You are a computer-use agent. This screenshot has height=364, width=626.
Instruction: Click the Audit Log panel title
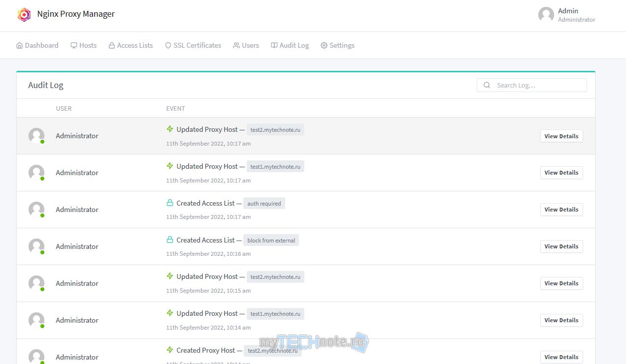(46, 85)
